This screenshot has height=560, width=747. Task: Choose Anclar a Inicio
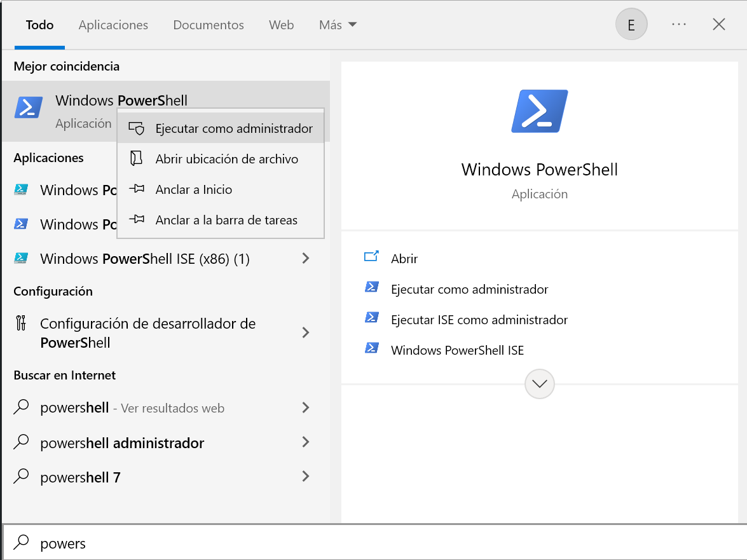click(x=221, y=189)
